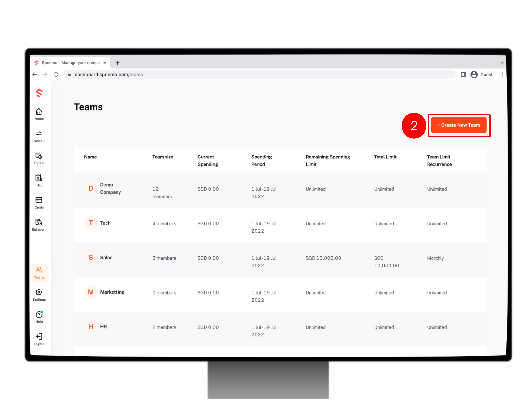Navigate to Cards section
The image size is (532, 402).
[x=39, y=203]
